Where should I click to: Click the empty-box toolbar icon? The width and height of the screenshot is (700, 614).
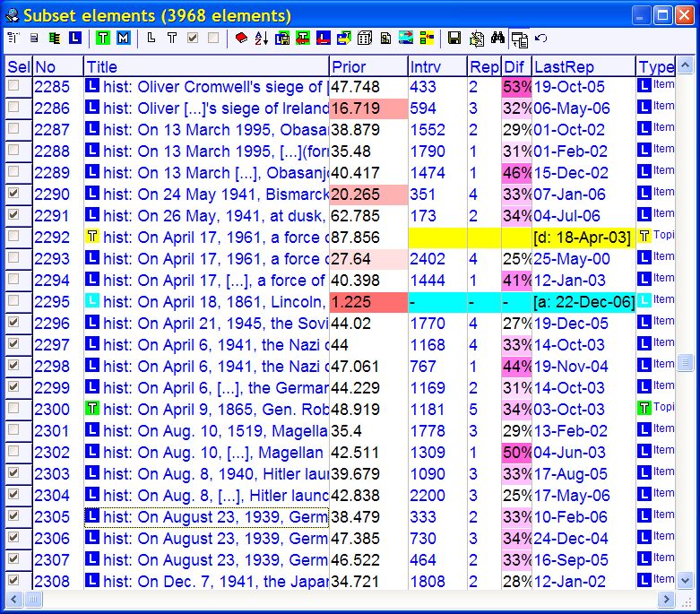tap(213, 39)
